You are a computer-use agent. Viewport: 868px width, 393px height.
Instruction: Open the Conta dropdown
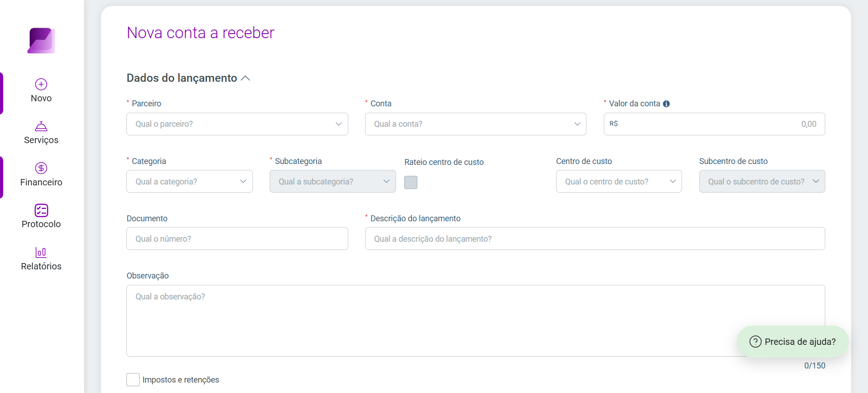click(476, 124)
